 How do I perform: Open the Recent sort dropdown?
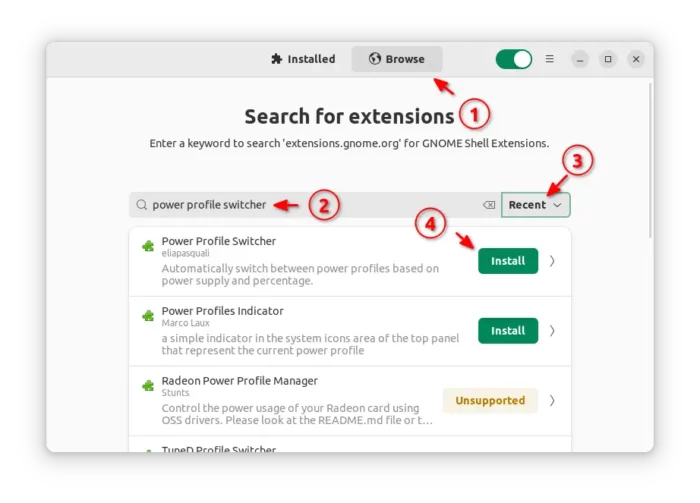[x=535, y=205]
